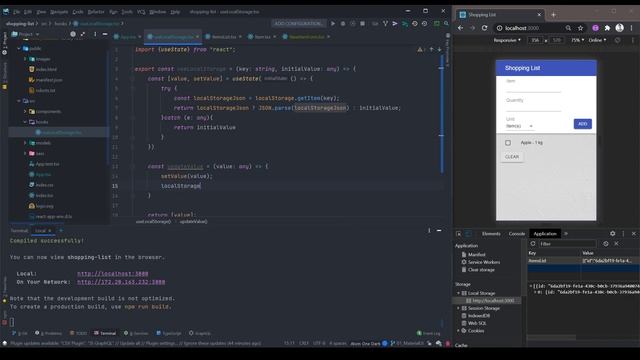Click the DevTools storage Filter field
This screenshot has height=360, width=640.
point(567,244)
